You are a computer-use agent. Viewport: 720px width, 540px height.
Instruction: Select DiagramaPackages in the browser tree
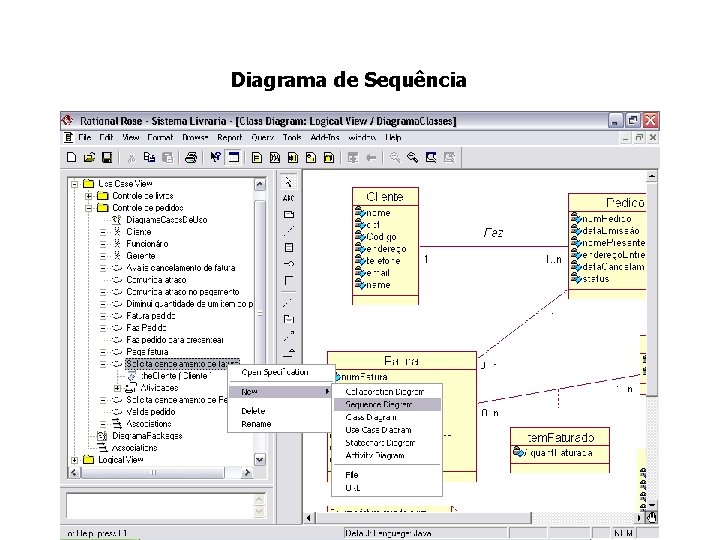click(x=147, y=436)
